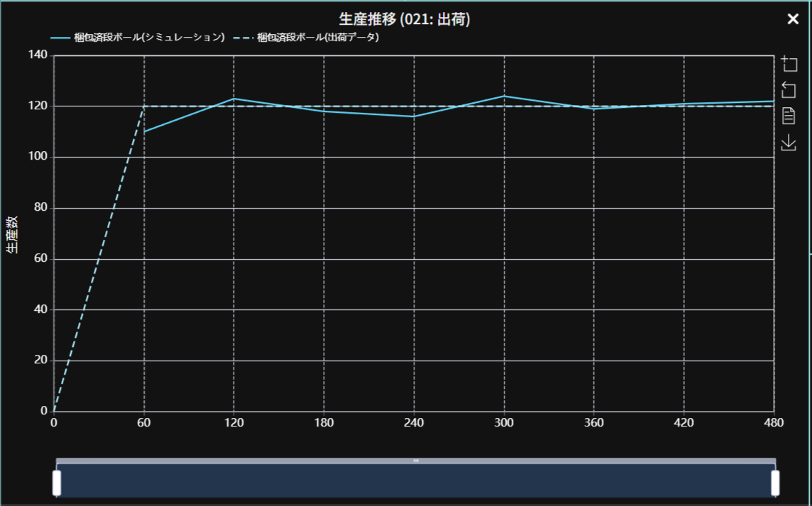Click the solid line's start point at x=60
The image size is (812, 506).
144,132
